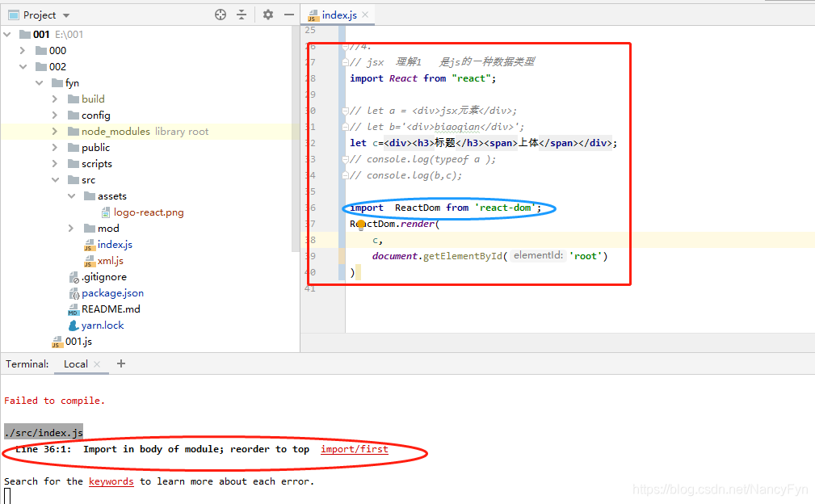
Task: Click line number 25 in gutter
Action: (x=310, y=30)
